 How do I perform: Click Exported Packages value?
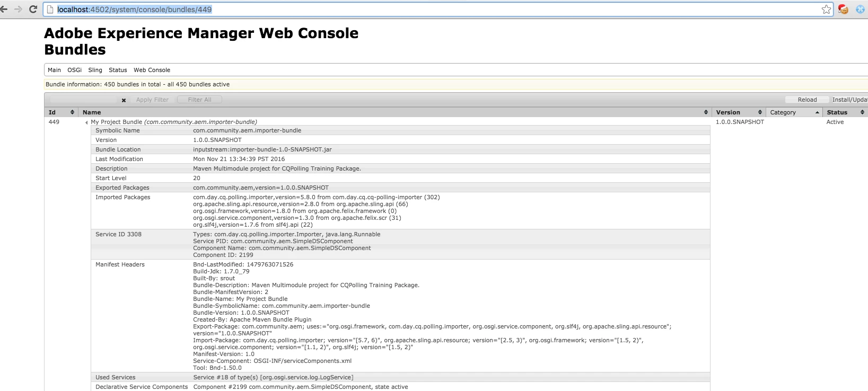(261, 188)
